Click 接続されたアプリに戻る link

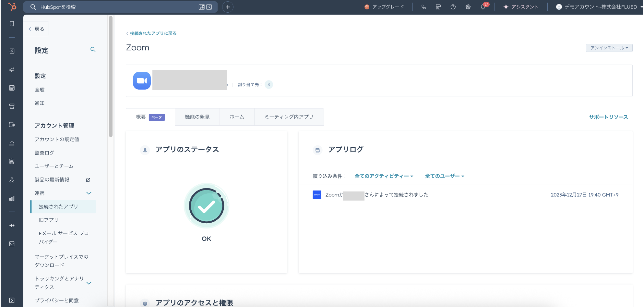click(x=153, y=33)
